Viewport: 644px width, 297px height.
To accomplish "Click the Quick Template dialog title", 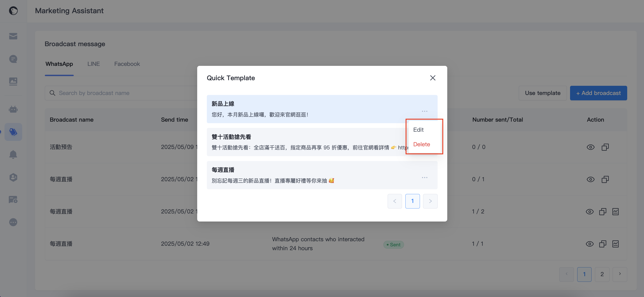I will pyautogui.click(x=231, y=78).
